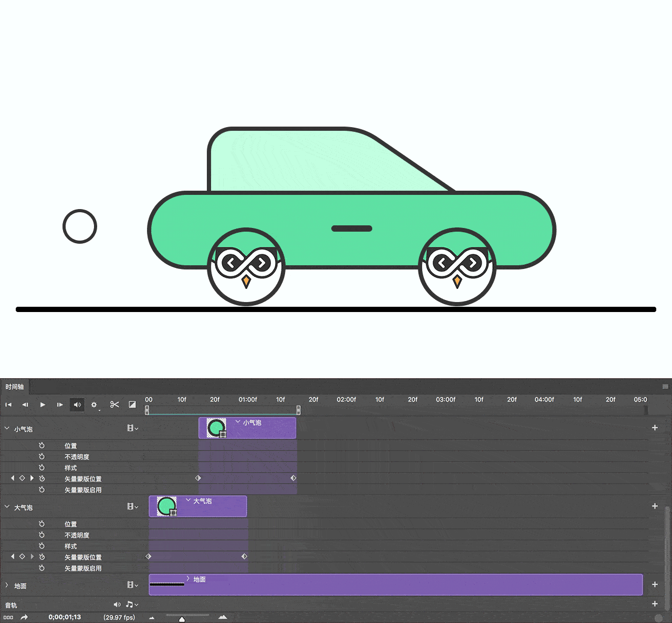This screenshot has width=672, height=623.
Task: Open the music note audio dropdown
Action: click(132, 605)
